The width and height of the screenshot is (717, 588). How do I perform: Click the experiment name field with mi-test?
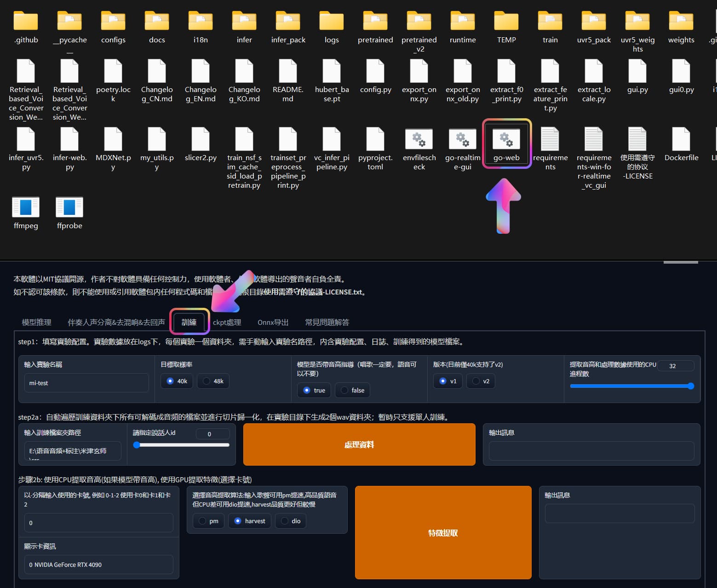tap(86, 383)
